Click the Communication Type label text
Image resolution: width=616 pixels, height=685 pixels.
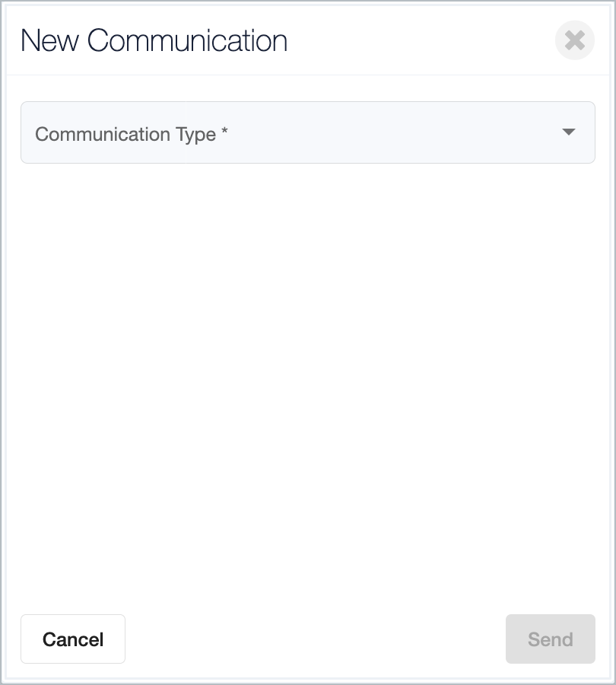click(x=125, y=135)
